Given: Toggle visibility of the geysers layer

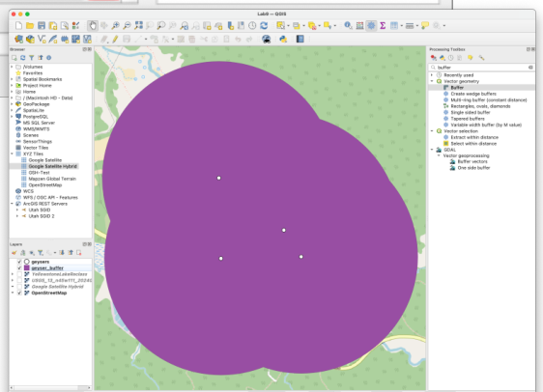Looking at the screenshot, I should [x=19, y=262].
